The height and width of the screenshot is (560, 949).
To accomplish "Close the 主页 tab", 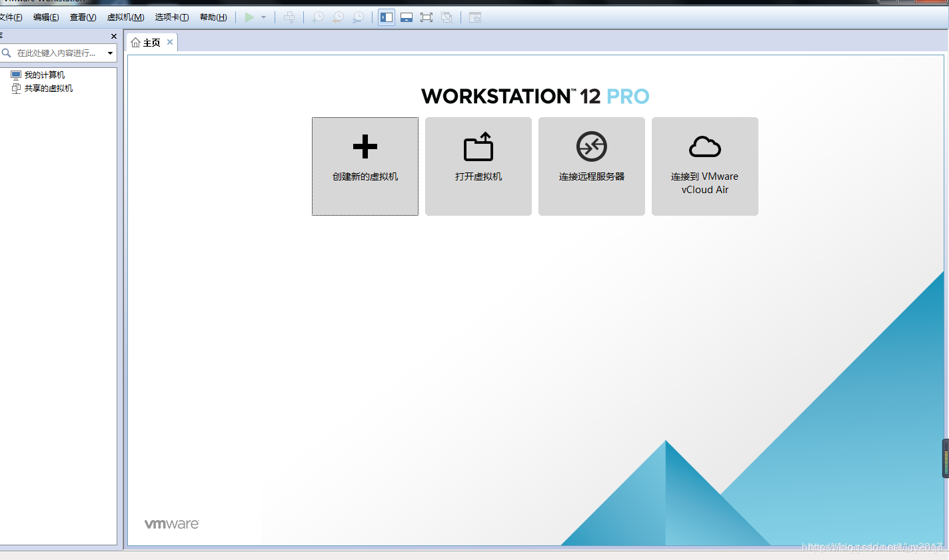I will tap(170, 42).
